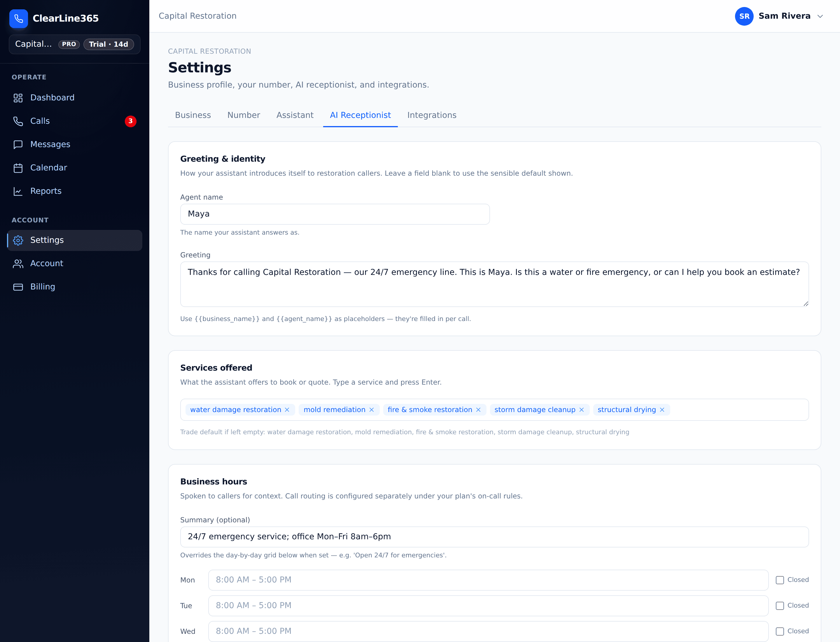Click the Greeting textarea resize handle
Viewport: 840px width, 642px height.
click(806, 303)
